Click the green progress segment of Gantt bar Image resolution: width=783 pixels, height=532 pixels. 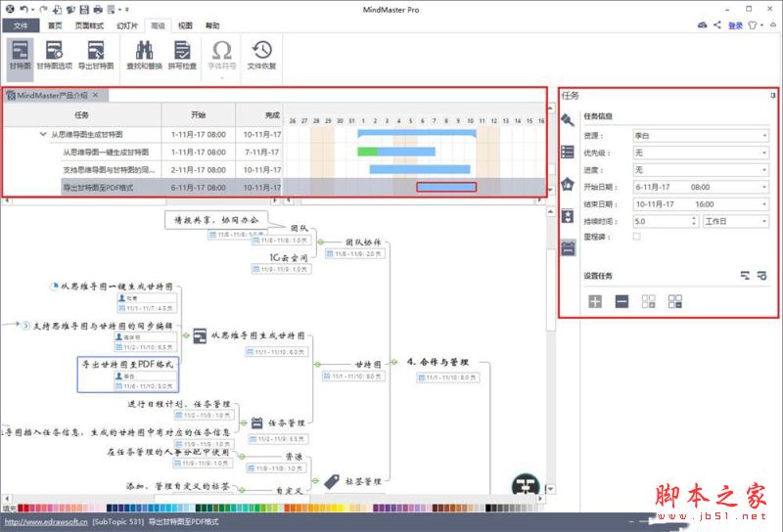point(367,152)
